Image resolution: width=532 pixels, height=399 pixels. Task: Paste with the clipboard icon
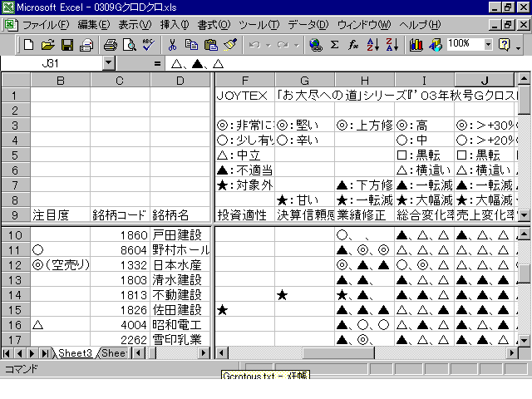pos(210,45)
